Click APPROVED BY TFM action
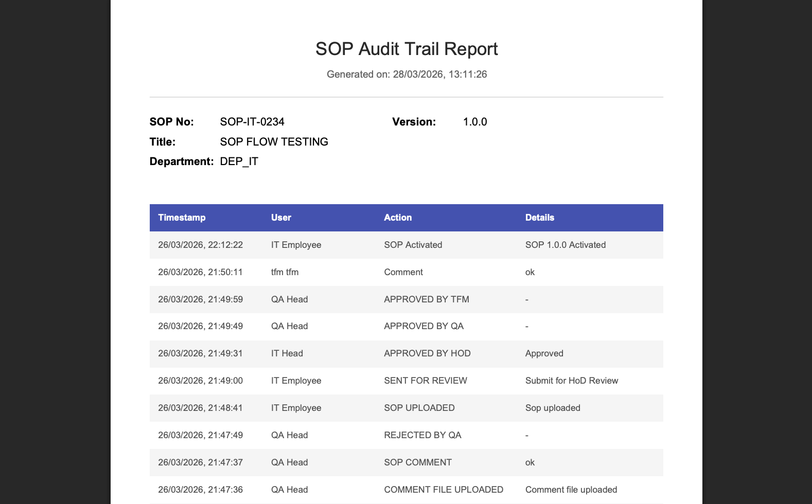The height and width of the screenshot is (504, 812). pyautogui.click(x=427, y=299)
